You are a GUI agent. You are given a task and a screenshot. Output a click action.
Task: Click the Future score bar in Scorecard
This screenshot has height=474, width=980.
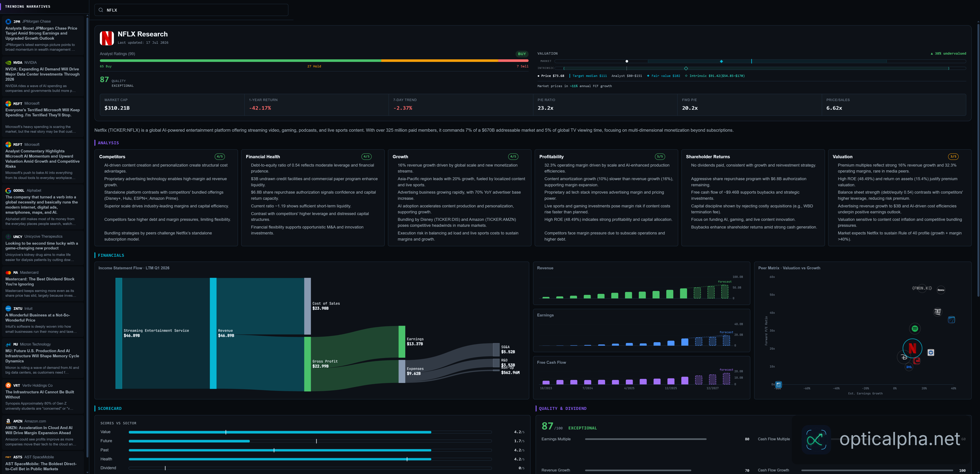click(x=310, y=441)
